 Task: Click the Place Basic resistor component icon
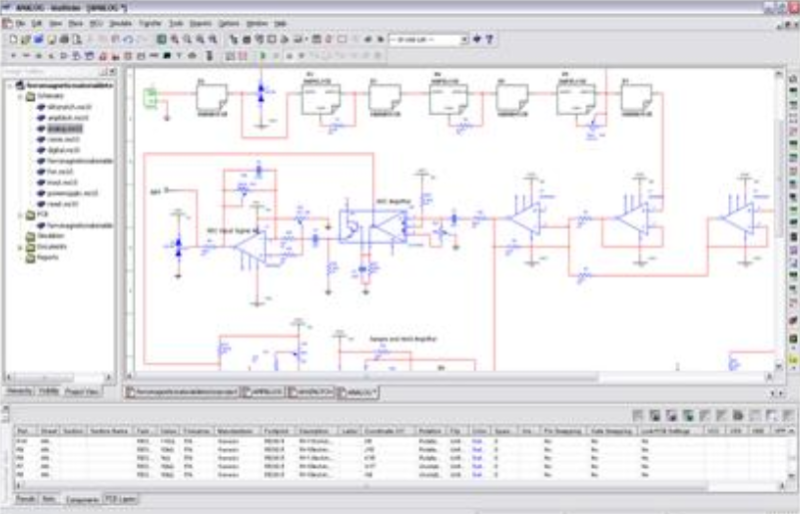click(x=26, y=55)
